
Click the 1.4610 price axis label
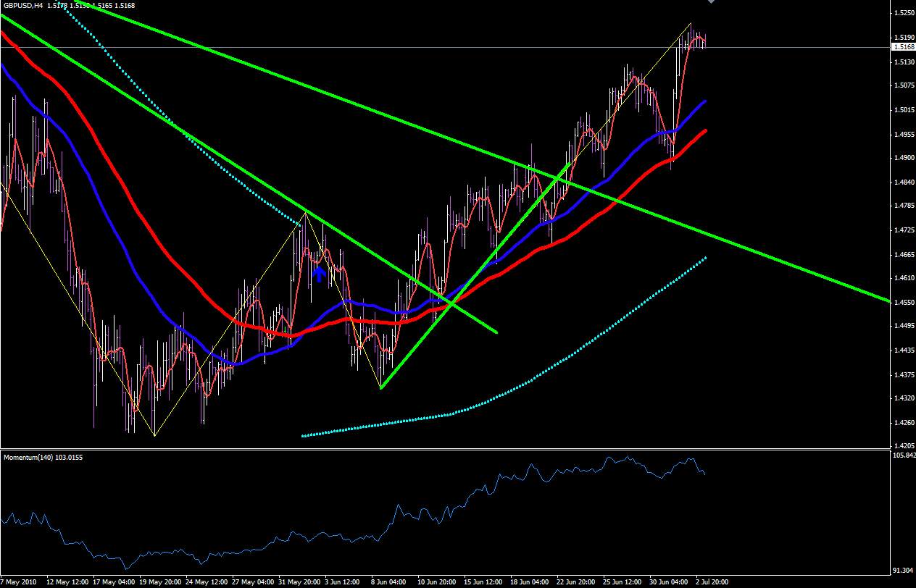[904, 278]
